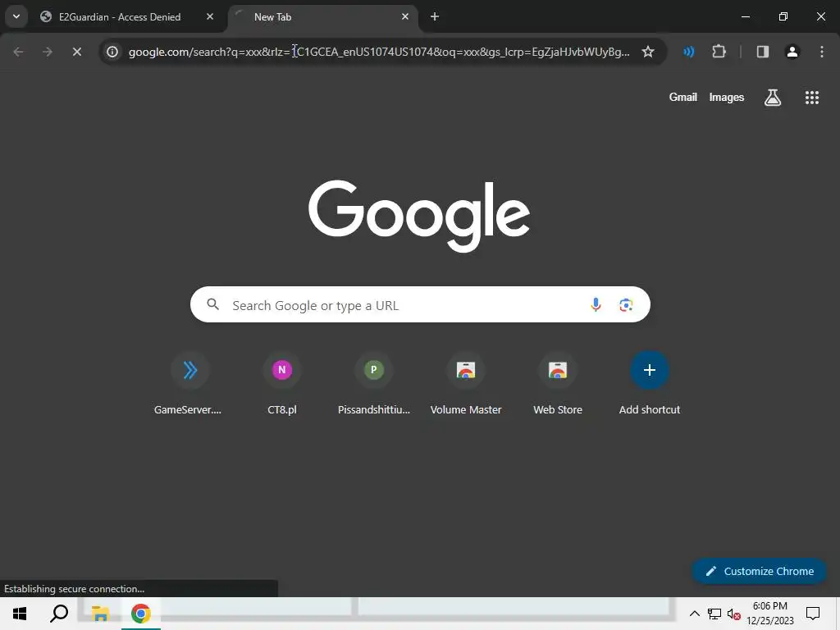Open the CT8.pl shortcut

point(282,384)
